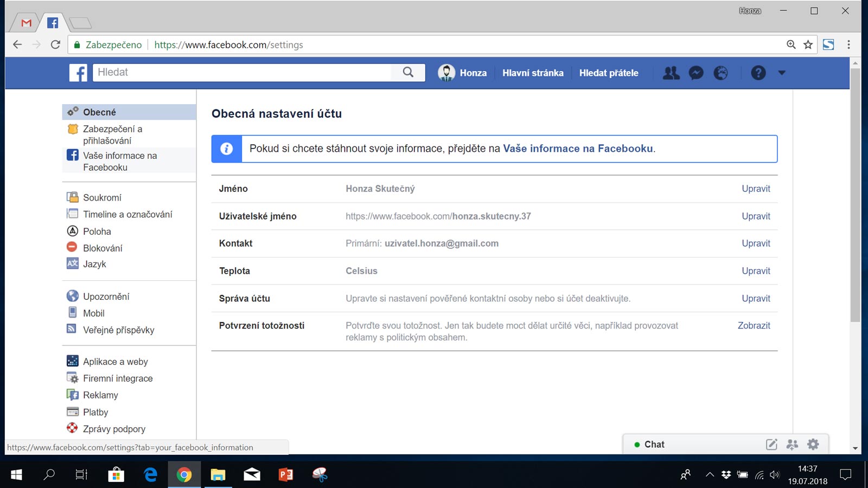Open the Chat settings gear icon
This screenshot has width=868, height=488.
tap(813, 445)
